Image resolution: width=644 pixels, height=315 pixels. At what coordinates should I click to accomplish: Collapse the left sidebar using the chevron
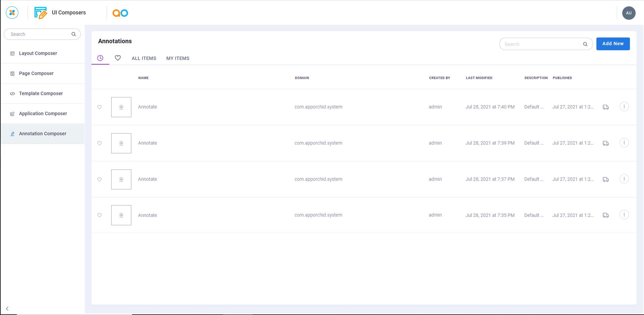coord(7,309)
